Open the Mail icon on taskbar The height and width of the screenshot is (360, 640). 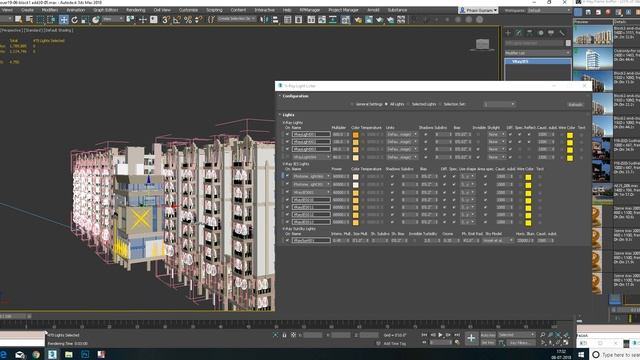(19, 354)
